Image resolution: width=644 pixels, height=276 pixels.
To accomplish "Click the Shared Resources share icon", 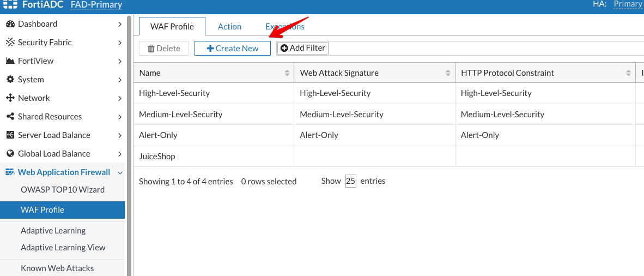I will pos(10,117).
